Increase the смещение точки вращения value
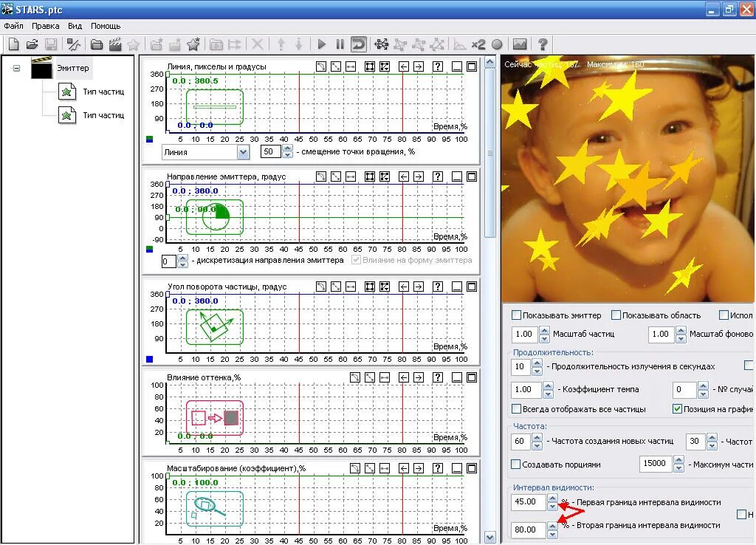This screenshot has height=545, width=756. tap(288, 148)
